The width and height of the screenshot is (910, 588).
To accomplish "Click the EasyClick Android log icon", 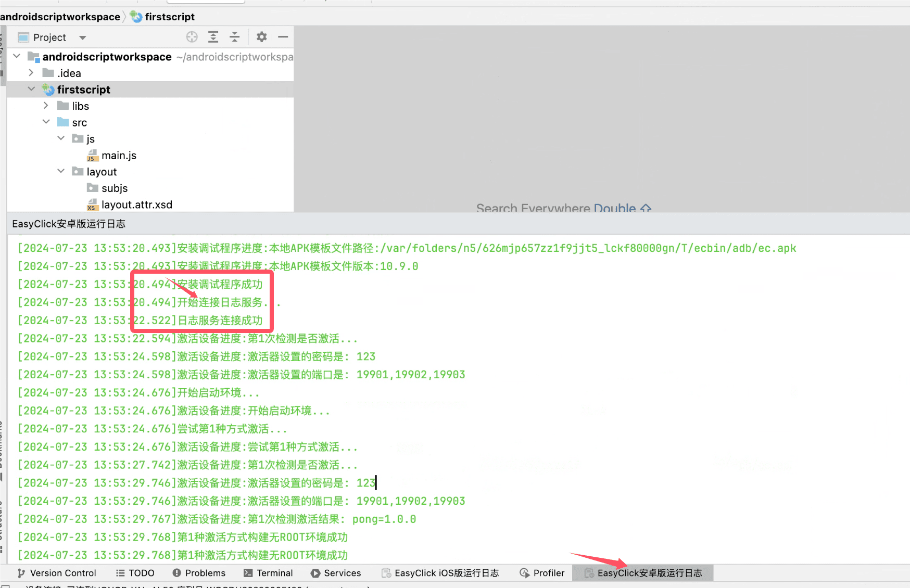I will 589,573.
